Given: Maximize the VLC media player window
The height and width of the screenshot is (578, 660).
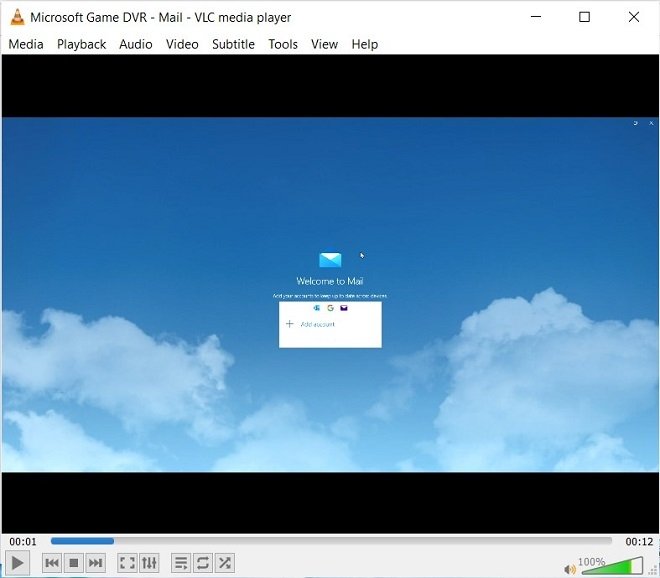Looking at the screenshot, I should pos(584,17).
